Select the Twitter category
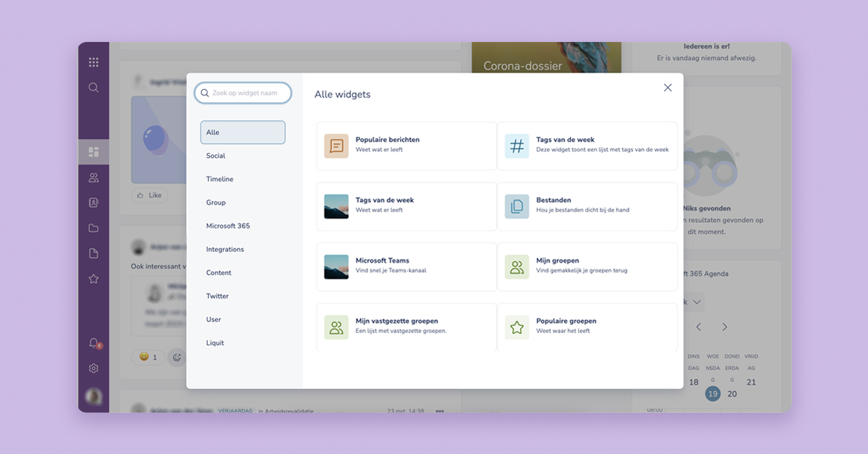This screenshot has height=454, width=868. pyautogui.click(x=217, y=296)
